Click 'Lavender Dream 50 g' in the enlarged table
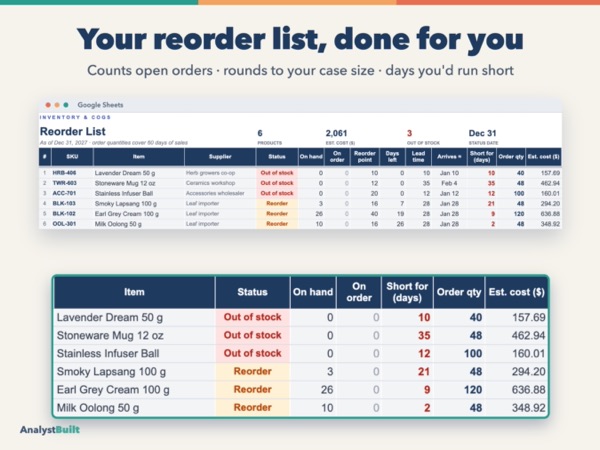This screenshot has width=600, height=450. 110,318
